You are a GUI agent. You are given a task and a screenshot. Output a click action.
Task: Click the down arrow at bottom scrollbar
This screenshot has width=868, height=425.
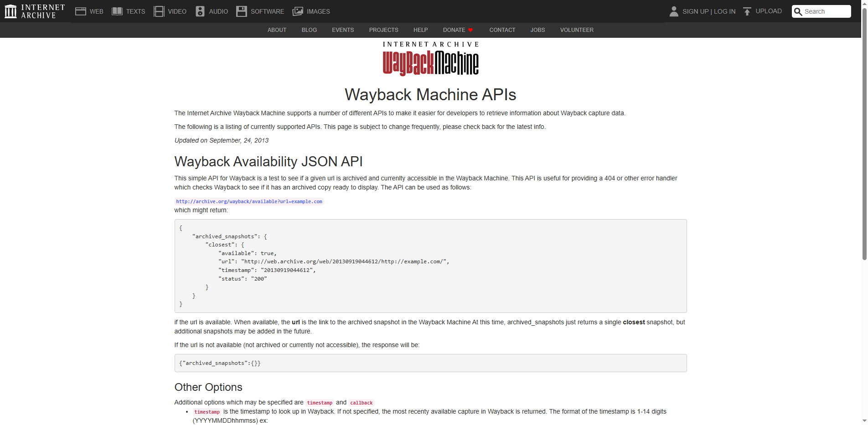click(864, 421)
